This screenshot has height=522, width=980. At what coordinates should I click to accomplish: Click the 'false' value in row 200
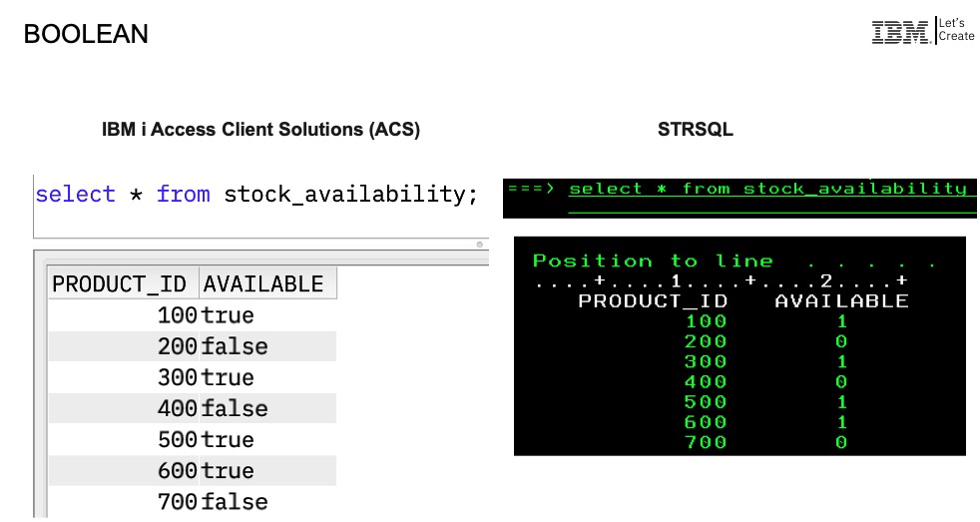(235, 346)
